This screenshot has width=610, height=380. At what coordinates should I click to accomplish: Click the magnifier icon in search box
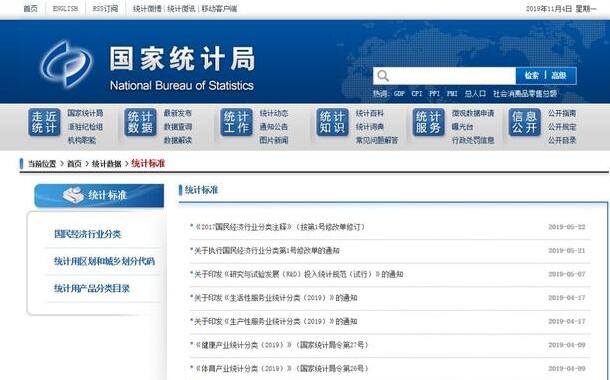tap(383, 76)
